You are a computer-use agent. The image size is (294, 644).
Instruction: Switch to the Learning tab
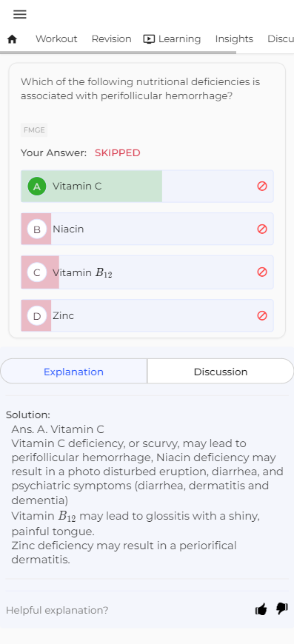click(x=172, y=39)
